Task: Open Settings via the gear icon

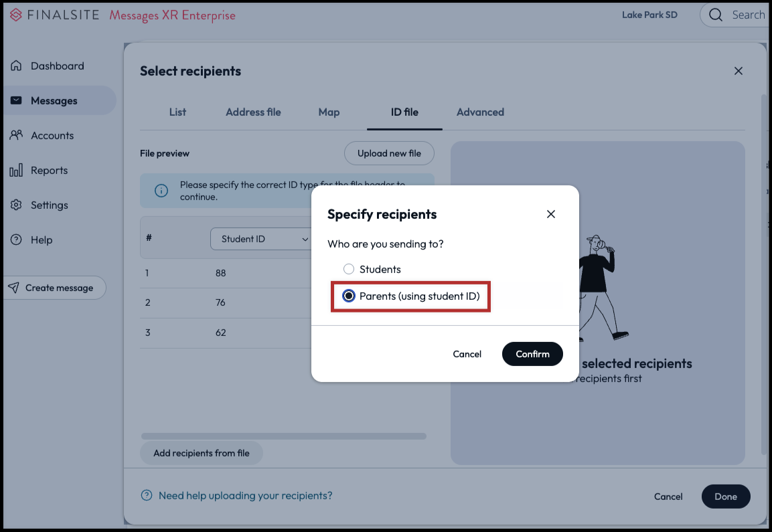Action: click(17, 205)
